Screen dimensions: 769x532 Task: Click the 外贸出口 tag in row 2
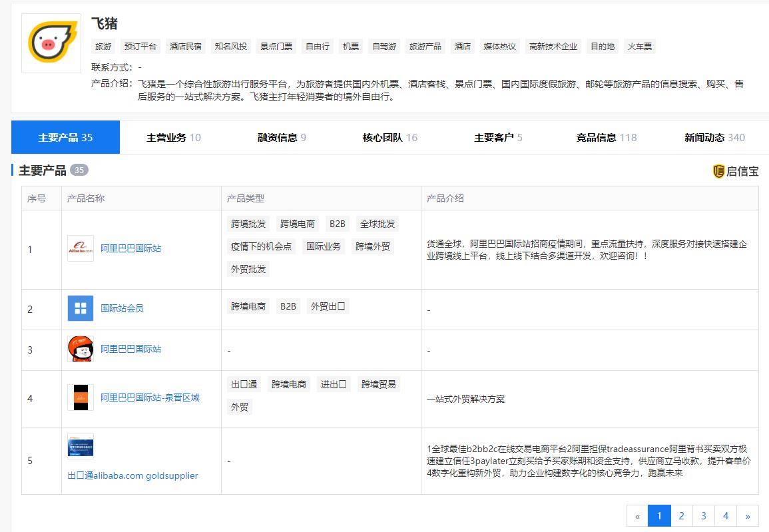[x=328, y=306]
